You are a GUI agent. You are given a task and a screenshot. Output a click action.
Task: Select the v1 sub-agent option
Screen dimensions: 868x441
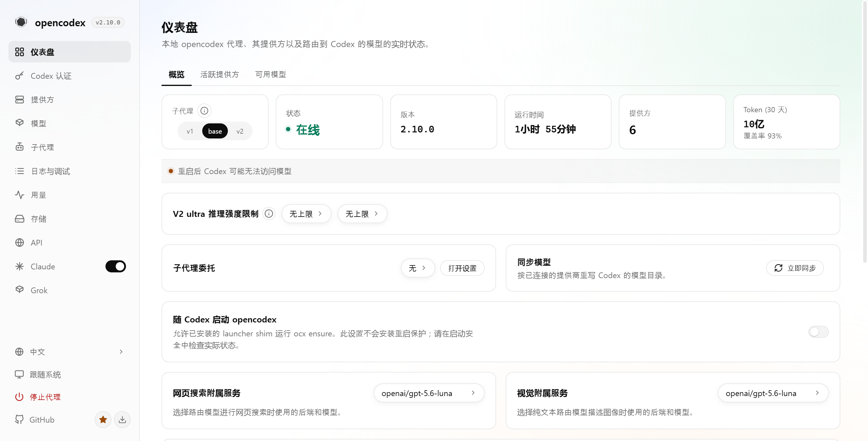click(190, 131)
